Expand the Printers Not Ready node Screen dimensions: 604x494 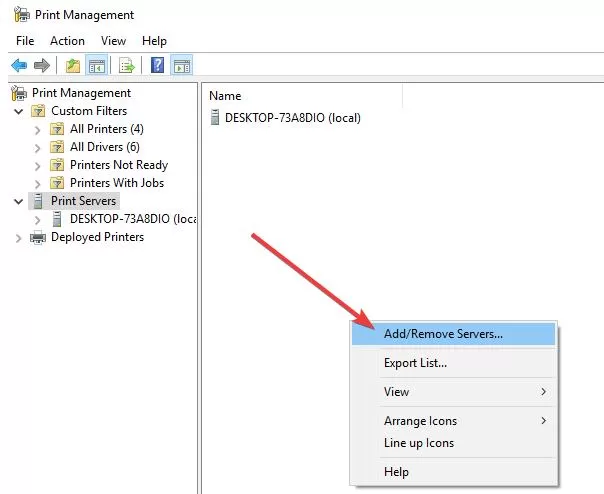[x=37, y=166]
